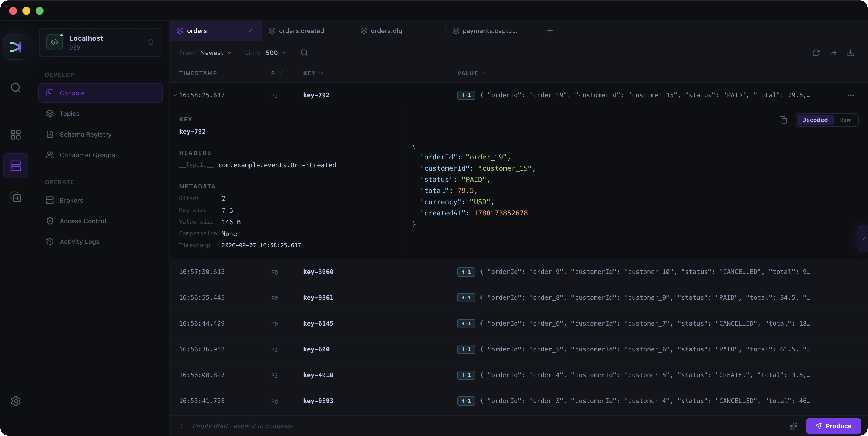Viewport: 868px width, 436px height.
Task: Click the H·1 badge on key-6145 row
Action: (466, 324)
